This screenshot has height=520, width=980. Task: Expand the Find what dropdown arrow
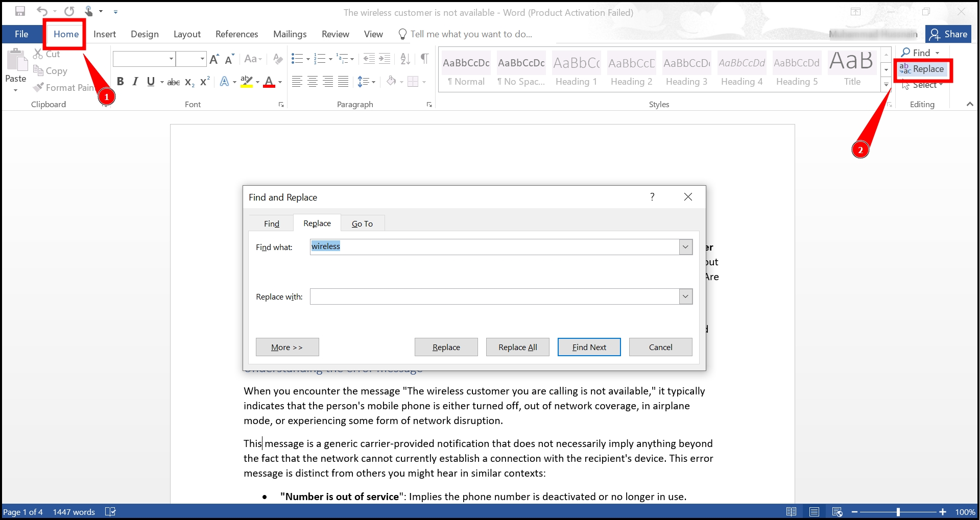click(685, 247)
